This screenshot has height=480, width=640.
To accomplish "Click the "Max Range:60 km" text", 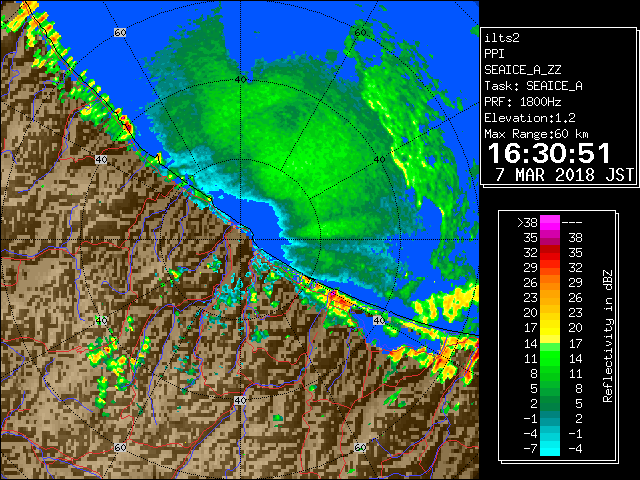I will (536, 134).
